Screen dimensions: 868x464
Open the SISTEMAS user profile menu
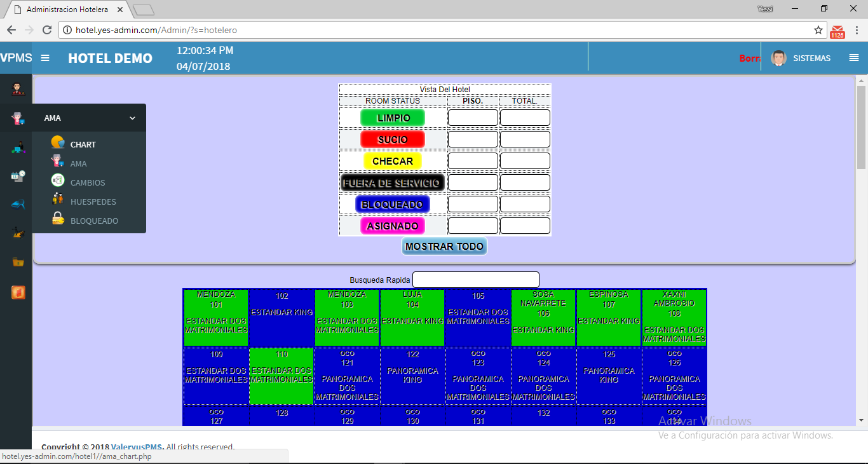coord(801,58)
